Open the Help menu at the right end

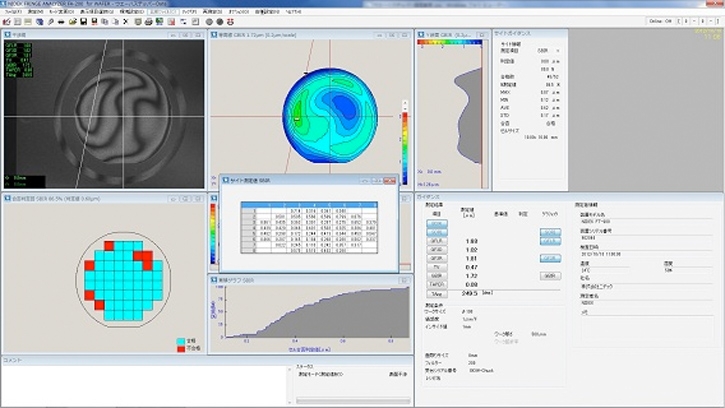coord(295,11)
